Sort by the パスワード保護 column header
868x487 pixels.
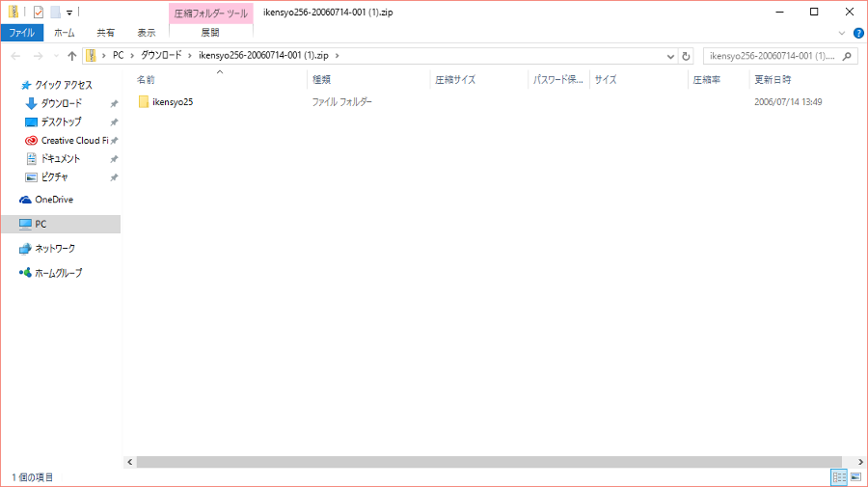tap(558, 80)
